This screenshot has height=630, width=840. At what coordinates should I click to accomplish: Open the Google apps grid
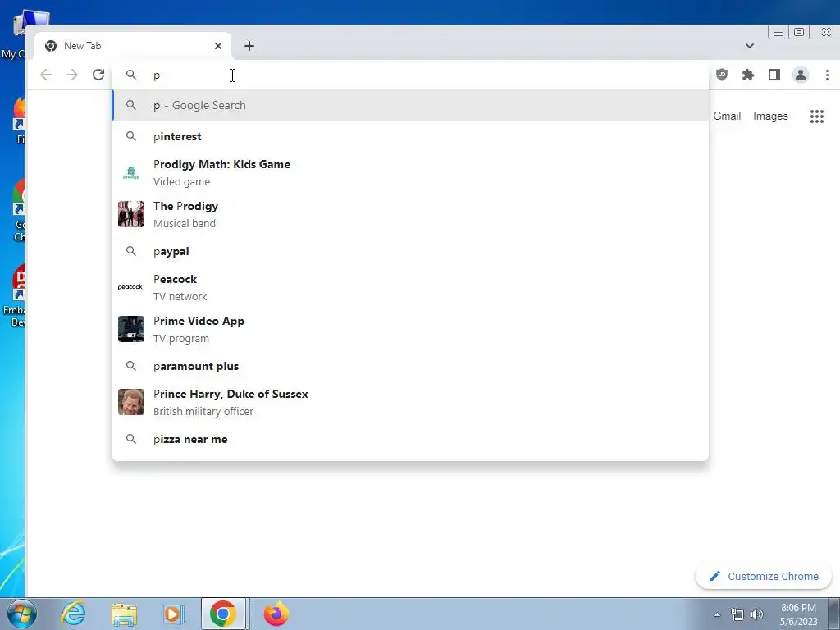816,116
